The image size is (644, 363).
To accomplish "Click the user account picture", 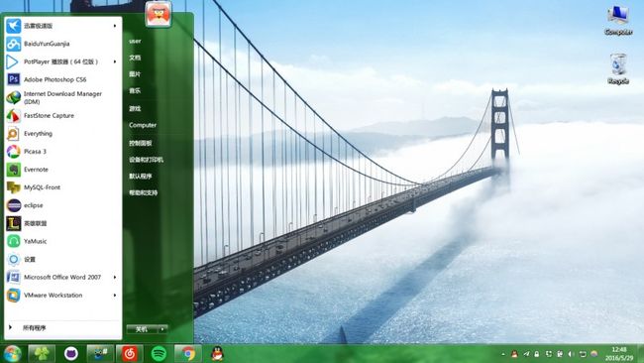I will [x=159, y=14].
